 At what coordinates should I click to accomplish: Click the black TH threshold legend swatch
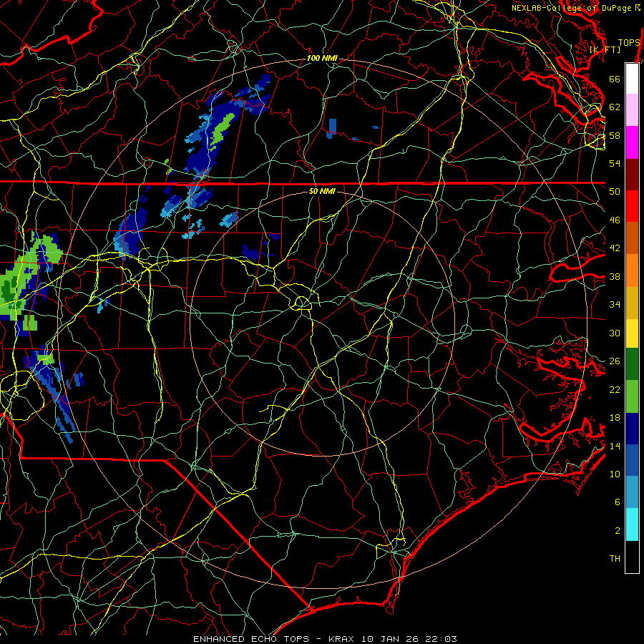632,557
